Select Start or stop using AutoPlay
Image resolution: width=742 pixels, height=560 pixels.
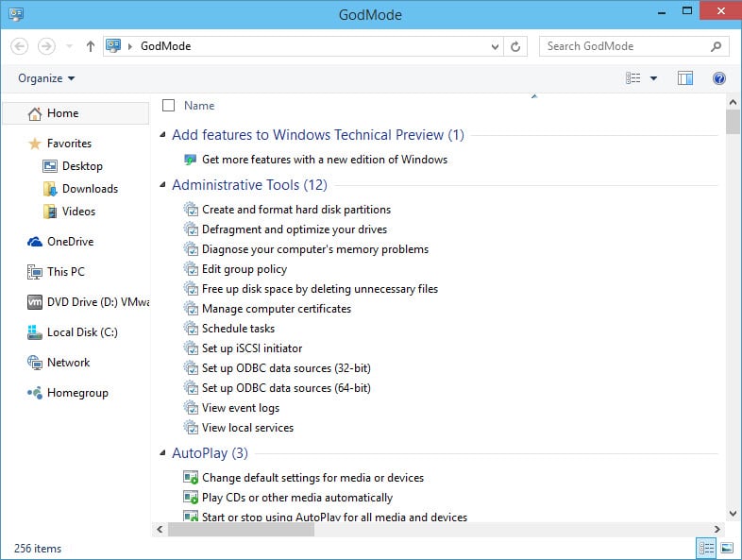pos(334,517)
